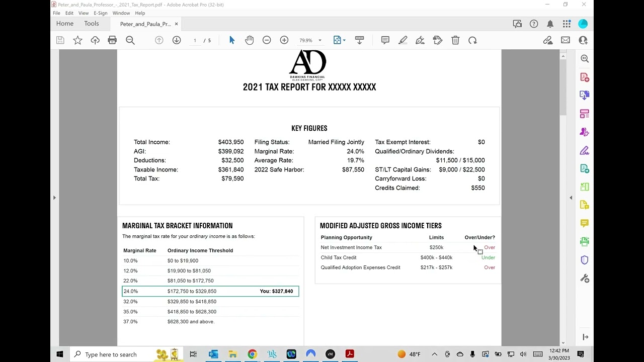The width and height of the screenshot is (644, 362).
Task: Click the upload to cloud icon
Action: pyautogui.click(x=95, y=40)
